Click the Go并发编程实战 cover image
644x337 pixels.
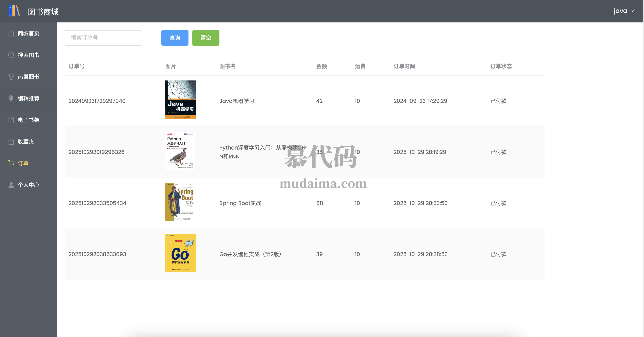(180, 253)
